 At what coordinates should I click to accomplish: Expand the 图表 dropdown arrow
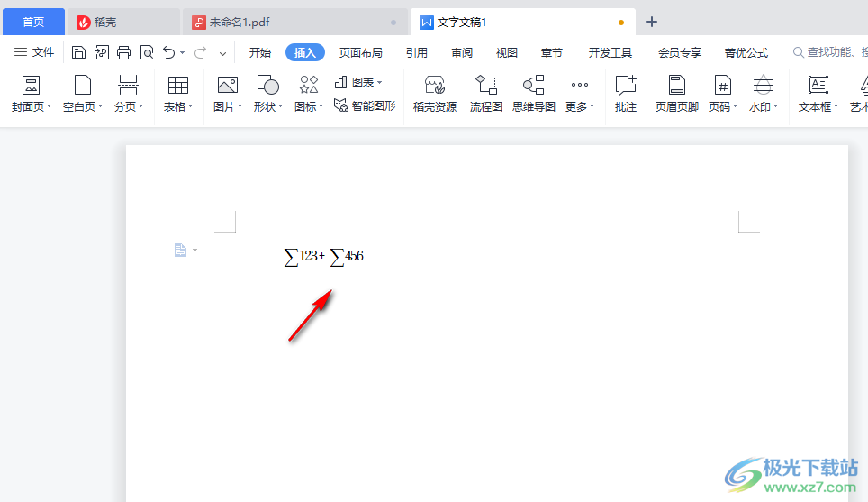click(x=379, y=83)
